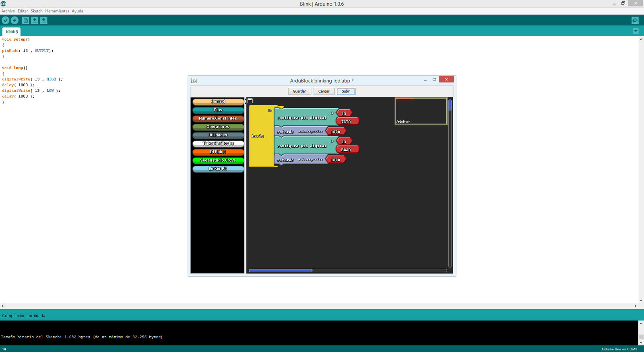Click the ALTO value block
The height and width of the screenshot is (352, 644).
click(347, 121)
